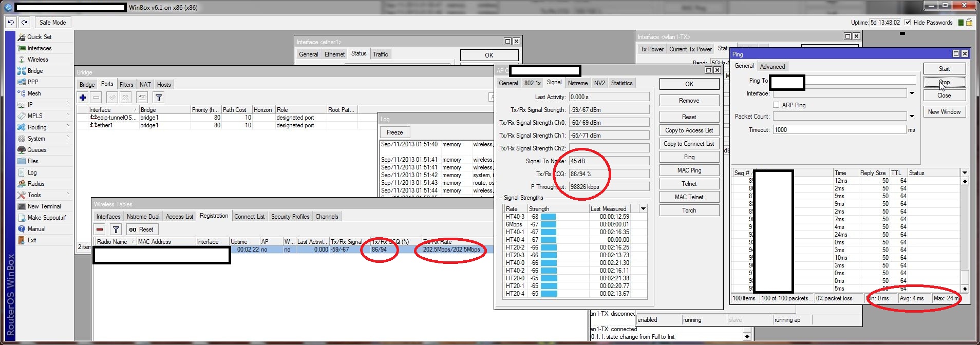Click the redo arrow icon in toolbar
Image resolution: width=980 pixels, height=345 pixels.
pyautogui.click(x=24, y=22)
